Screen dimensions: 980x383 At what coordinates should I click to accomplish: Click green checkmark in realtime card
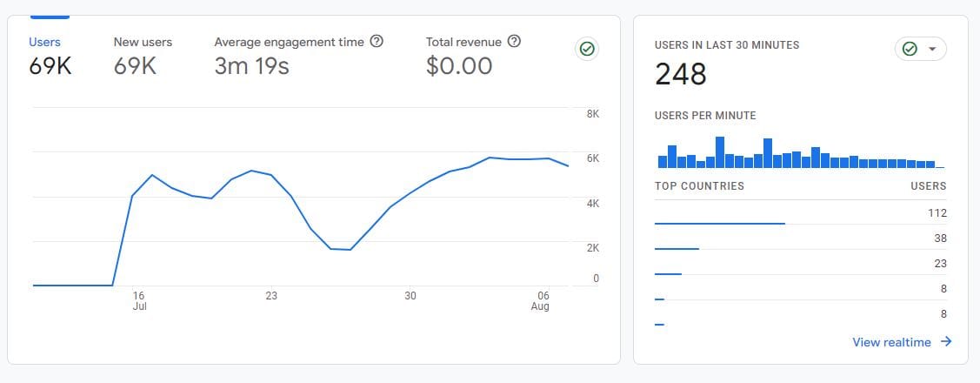[x=910, y=50]
